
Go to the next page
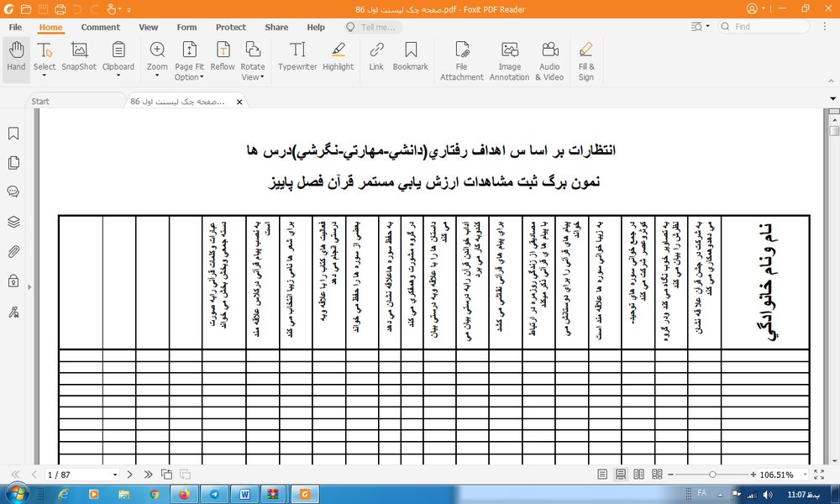click(x=129, y=475)
